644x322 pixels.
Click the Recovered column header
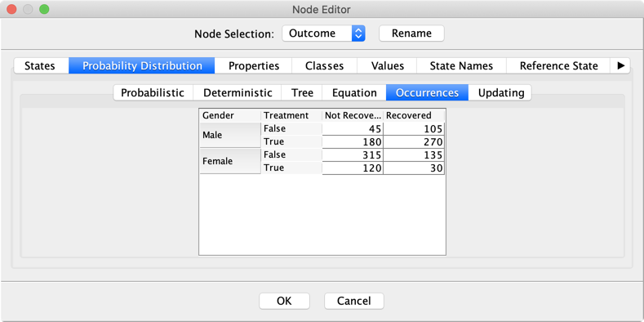pyautogui.click(x=414, y=115)
